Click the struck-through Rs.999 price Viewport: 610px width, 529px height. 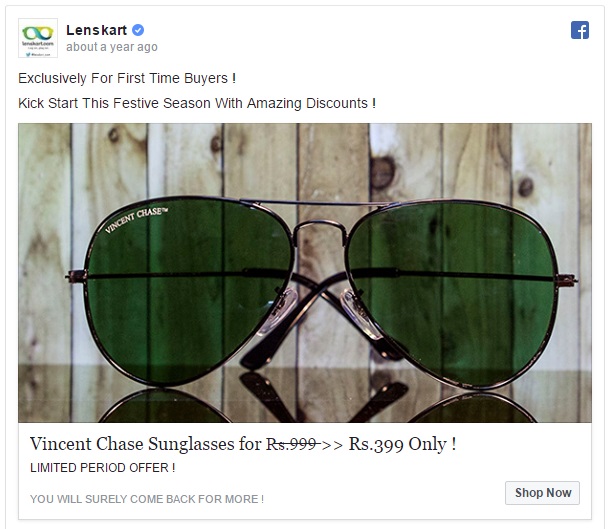tap(293, 444)
